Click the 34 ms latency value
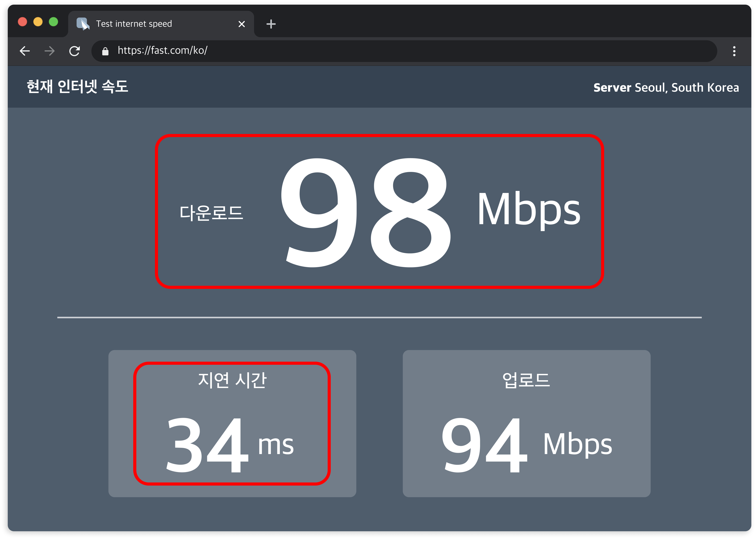 [207, 445]
